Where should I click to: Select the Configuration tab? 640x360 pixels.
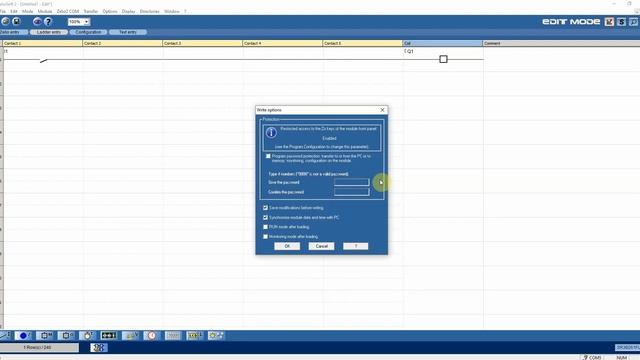point(88,32)
